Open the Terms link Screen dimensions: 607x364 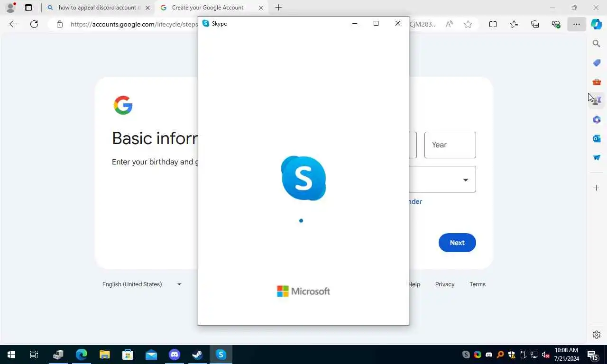[x=478, y=284]
